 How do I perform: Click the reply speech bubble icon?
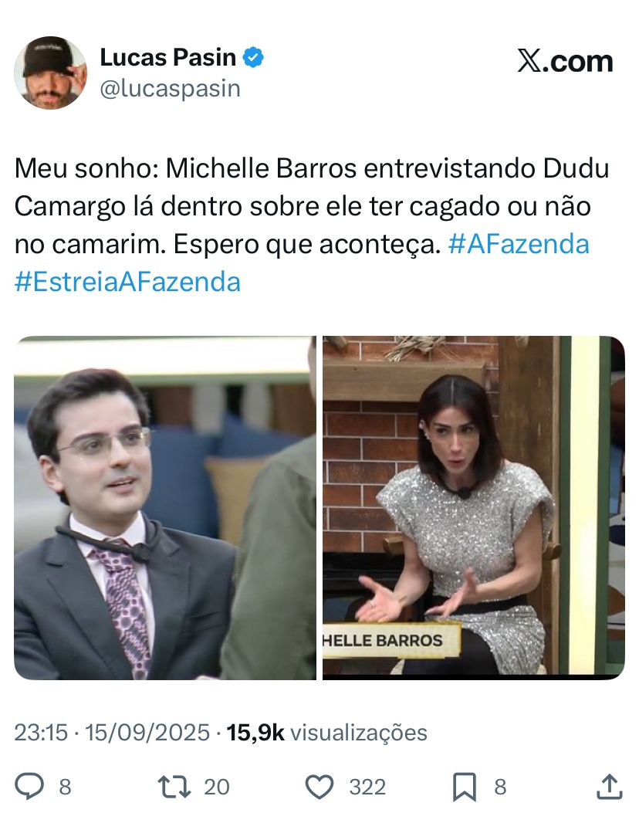point(29,787)
